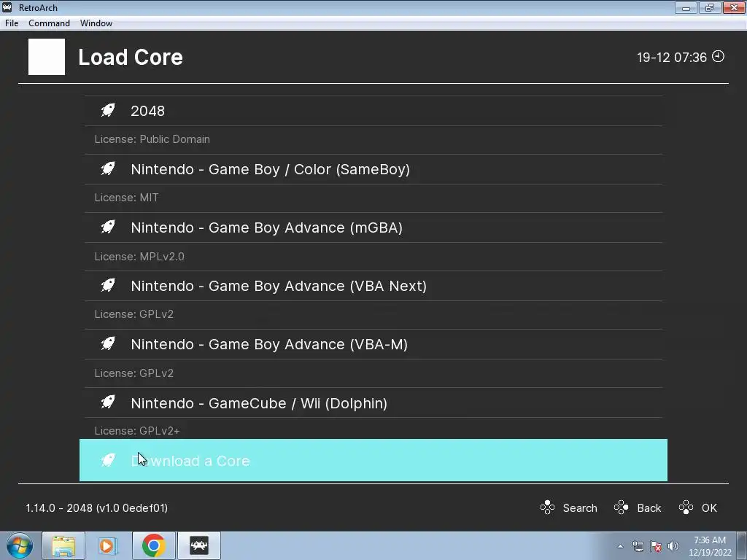Click the volume speaker tray icon

tap(673, 546)
